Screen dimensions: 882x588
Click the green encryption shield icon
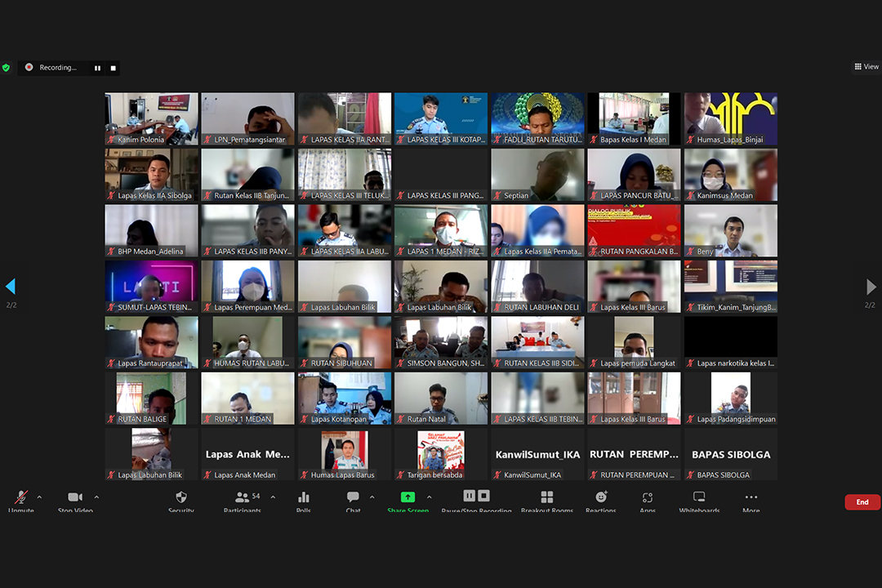click(x=6, y=68)
